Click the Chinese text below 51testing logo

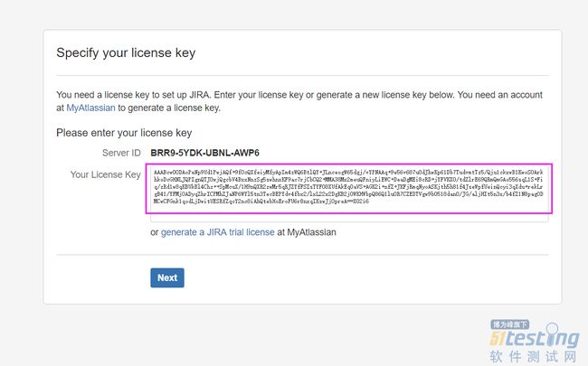click(533, 356)
